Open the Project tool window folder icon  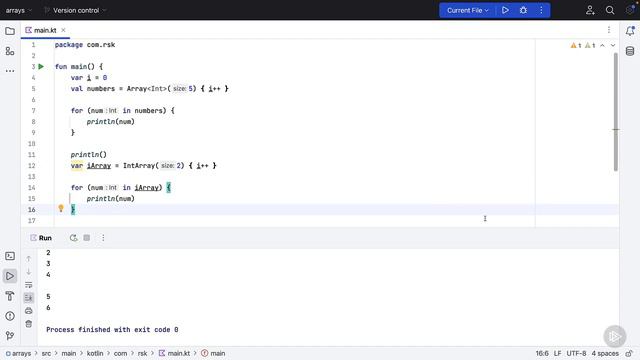click(x=10, y=31)
